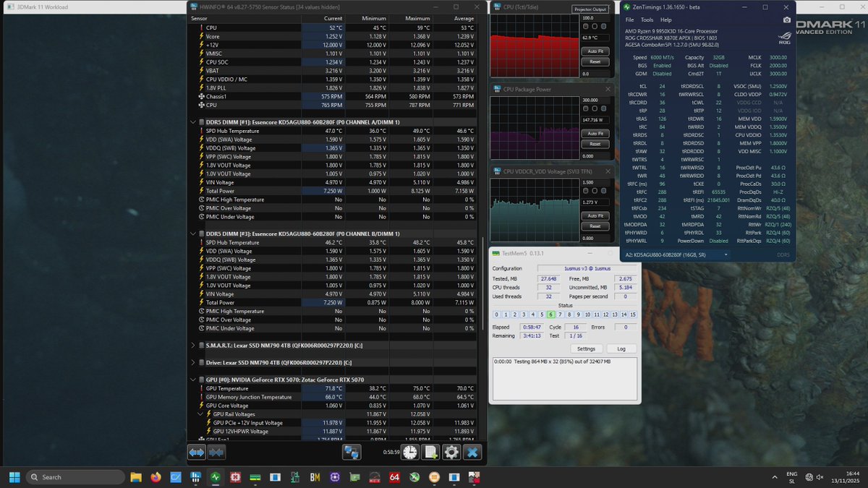Open the Tools menu in ZenTimings
The width and height of the screenshot is (868, 488).
click(x=647, y=20)
